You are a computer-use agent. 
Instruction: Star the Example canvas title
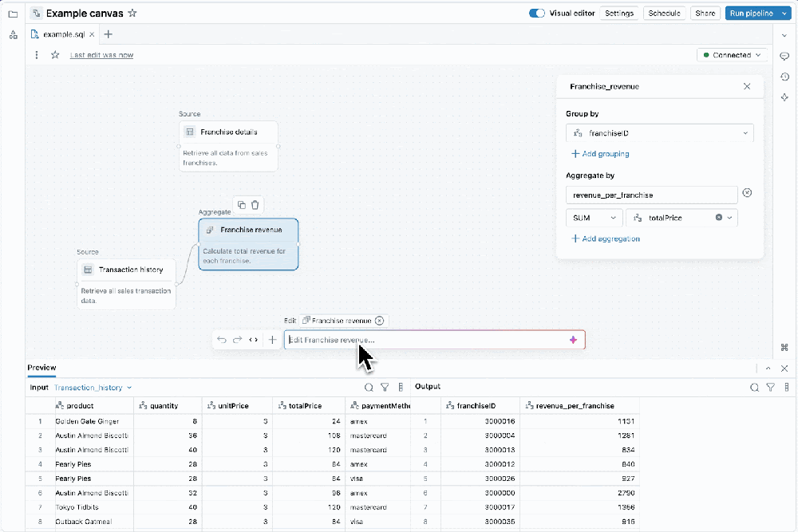(132, 14)
